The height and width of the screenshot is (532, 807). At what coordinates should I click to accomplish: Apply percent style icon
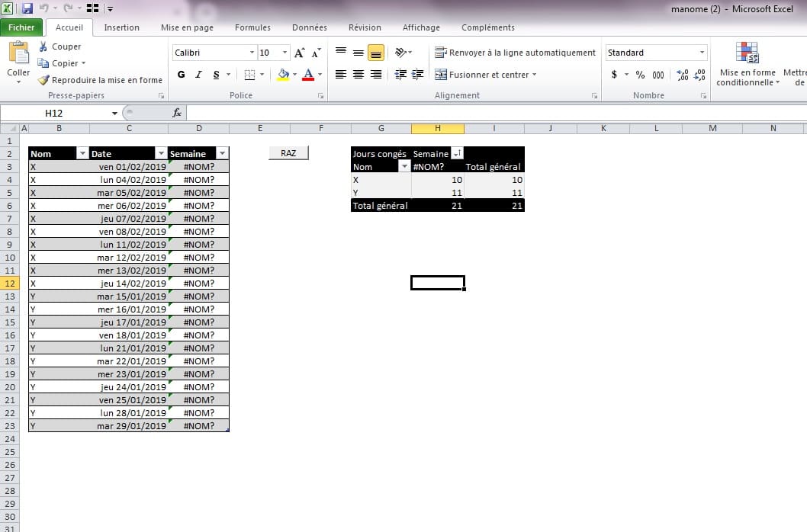pyautogui.click(x=640, y=75)
